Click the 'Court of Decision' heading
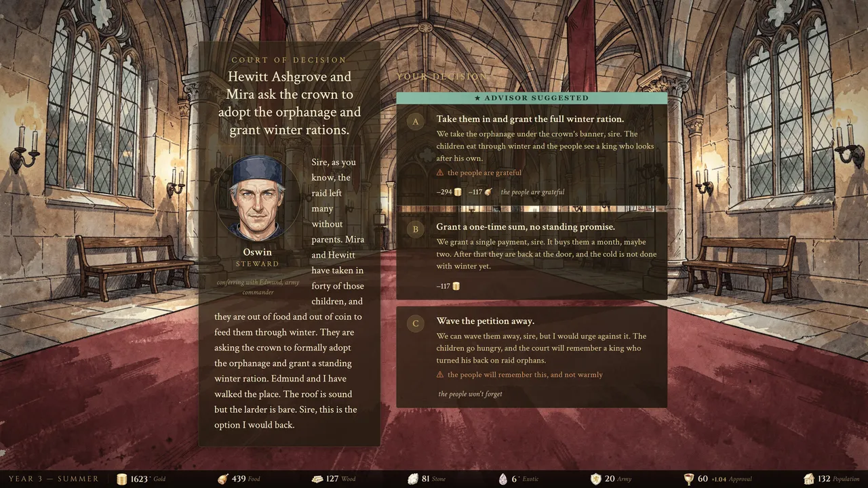This screenshot has height=488, width=868. pyautogui.click(x=289, y=60)
